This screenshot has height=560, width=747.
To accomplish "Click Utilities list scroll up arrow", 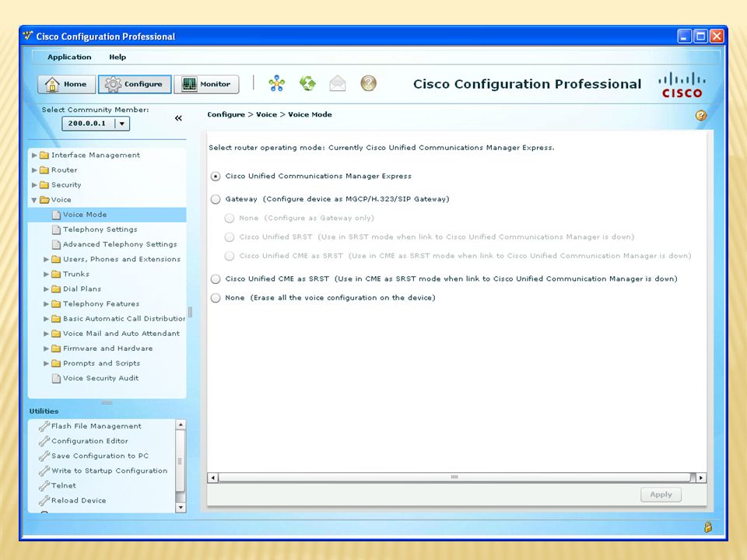I will pyautogui.click(x=181, y=425).
